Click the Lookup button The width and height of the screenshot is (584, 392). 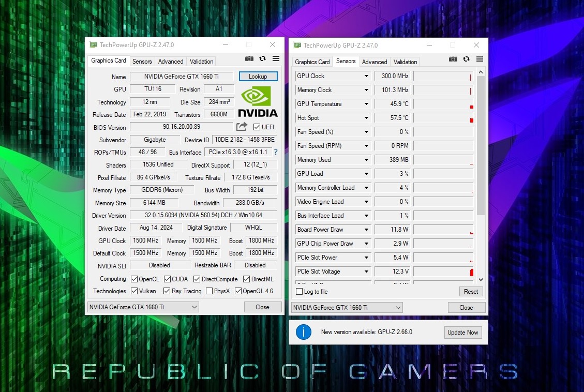point(258,77)
